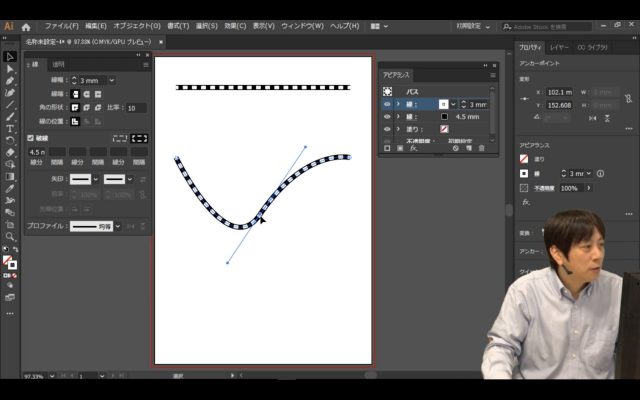
Task: Select the Eraser tool
Action: [x=10, y=152]
